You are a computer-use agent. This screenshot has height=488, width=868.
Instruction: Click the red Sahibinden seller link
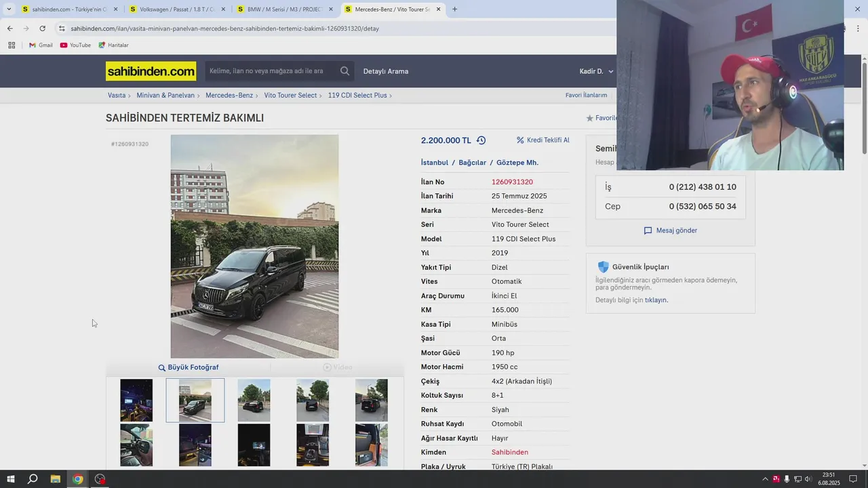tap(510, 453)
